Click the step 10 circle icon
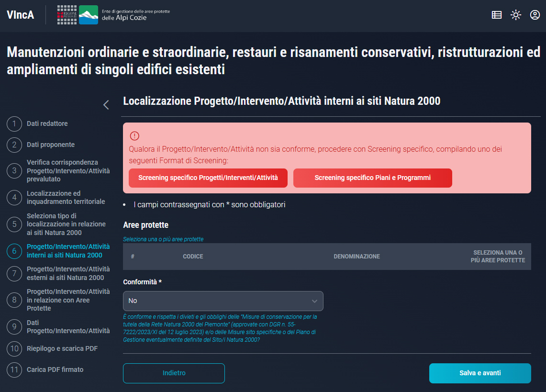The width and height of the screenshot is (546, 392). [14, 348]
